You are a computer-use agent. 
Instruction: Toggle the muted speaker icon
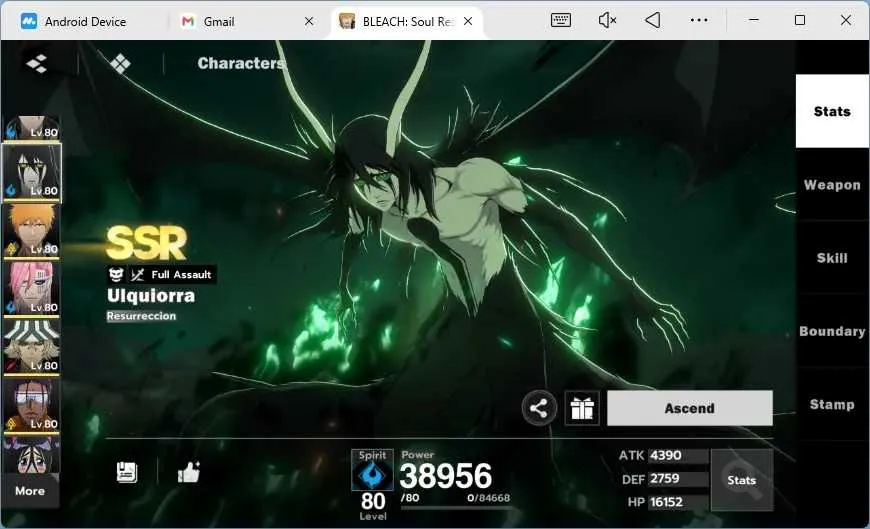tap(607, 21)
